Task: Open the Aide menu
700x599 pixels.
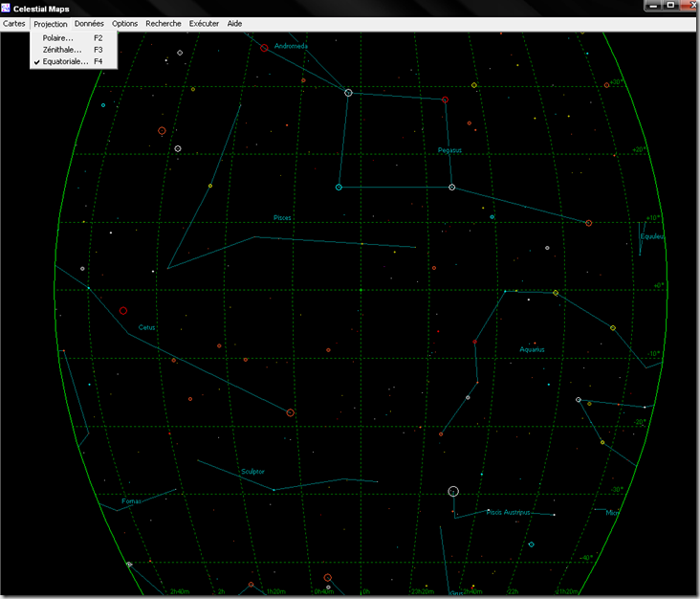Action: pyautogui.click(x=235, y=24)
